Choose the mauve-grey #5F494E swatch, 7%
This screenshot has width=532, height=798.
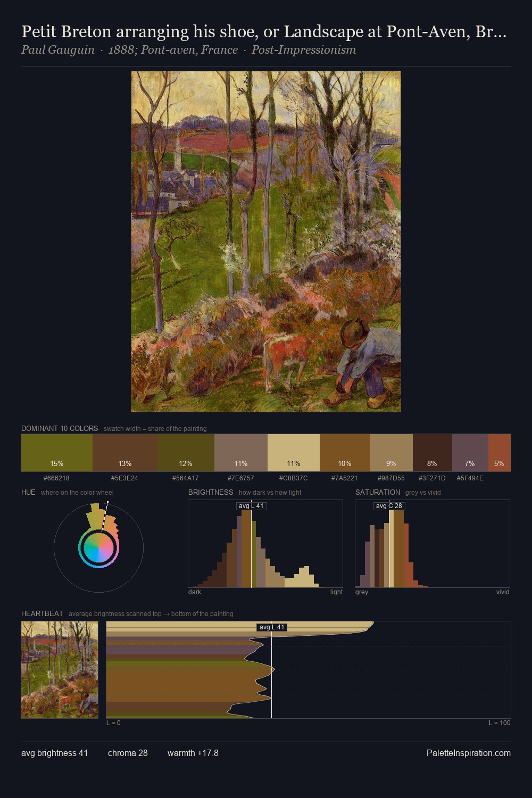pos(470,453)
